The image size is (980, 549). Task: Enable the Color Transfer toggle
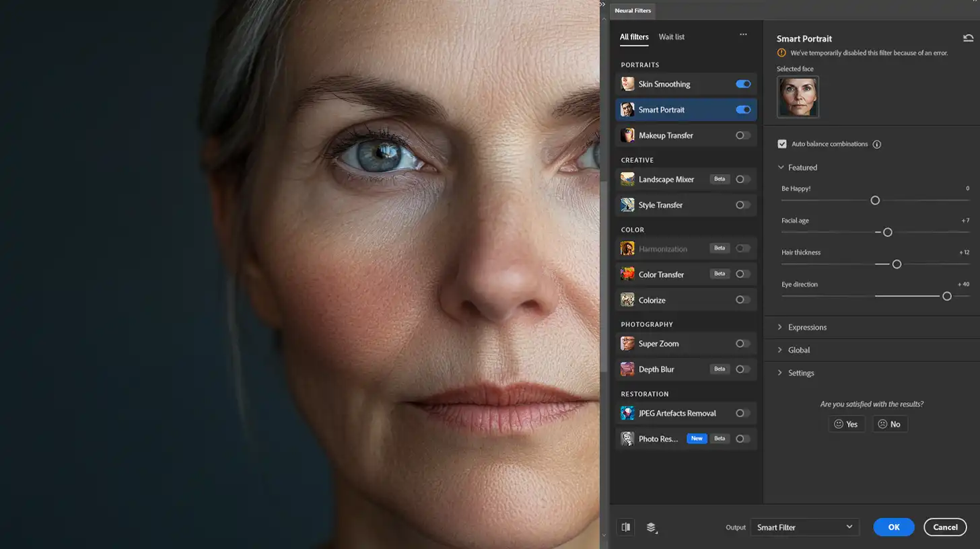tap(743, 274)
